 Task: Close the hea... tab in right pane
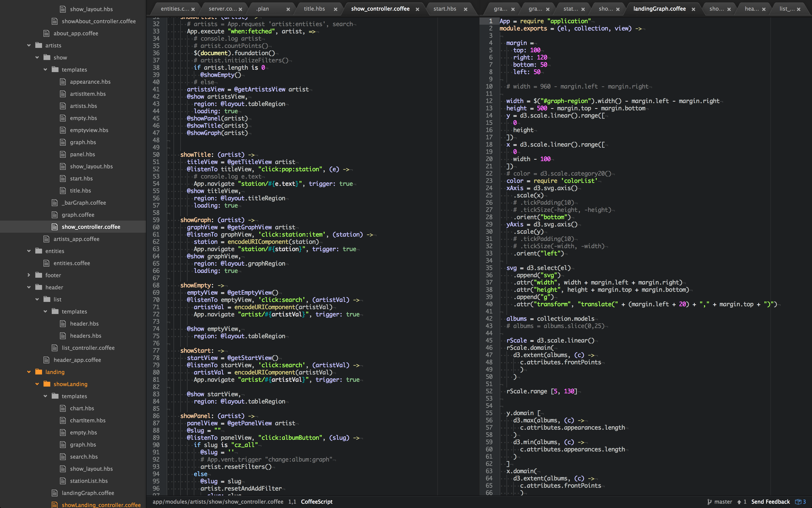[x=764, y=9]
